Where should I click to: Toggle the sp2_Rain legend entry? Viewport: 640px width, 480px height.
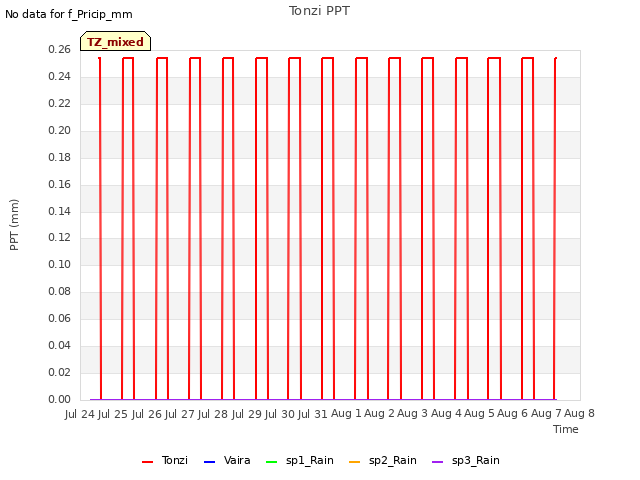[383, 460]
